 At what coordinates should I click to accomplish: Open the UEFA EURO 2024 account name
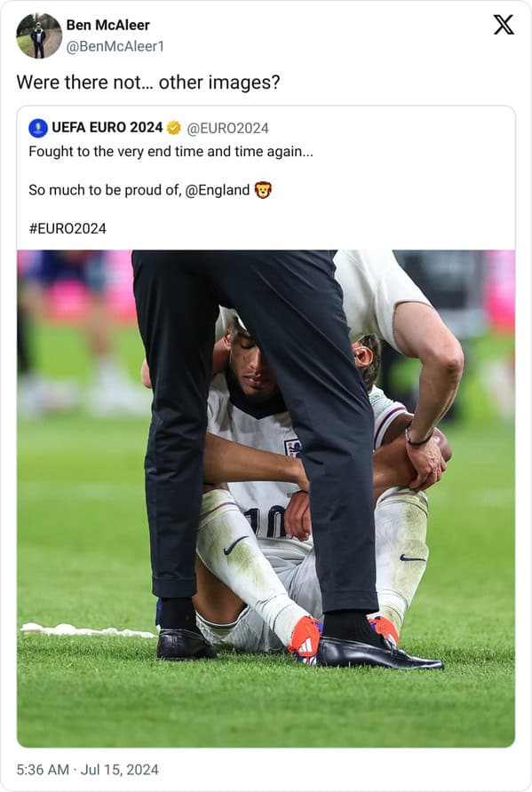click(x=107, y=128)
